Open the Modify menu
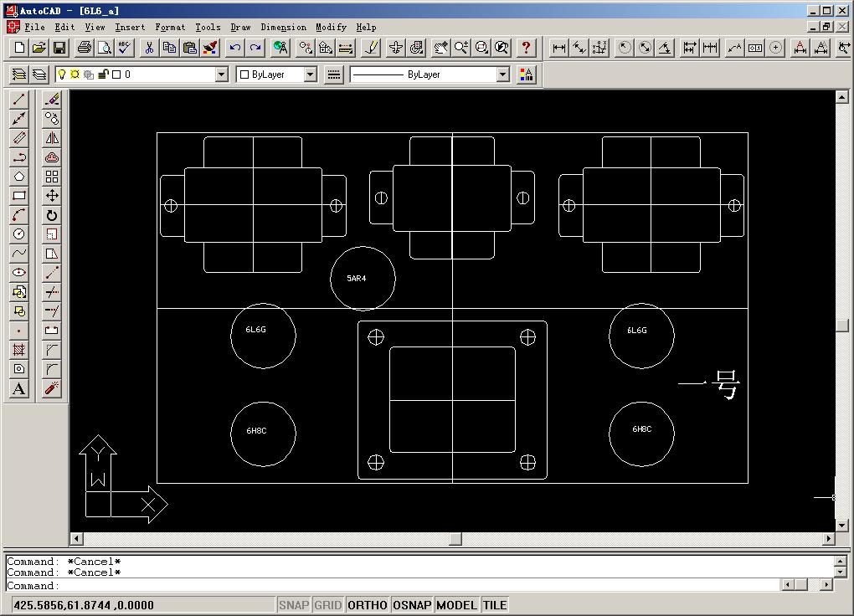This screenshot has height=616, width=854. click(x=332, y=28)
